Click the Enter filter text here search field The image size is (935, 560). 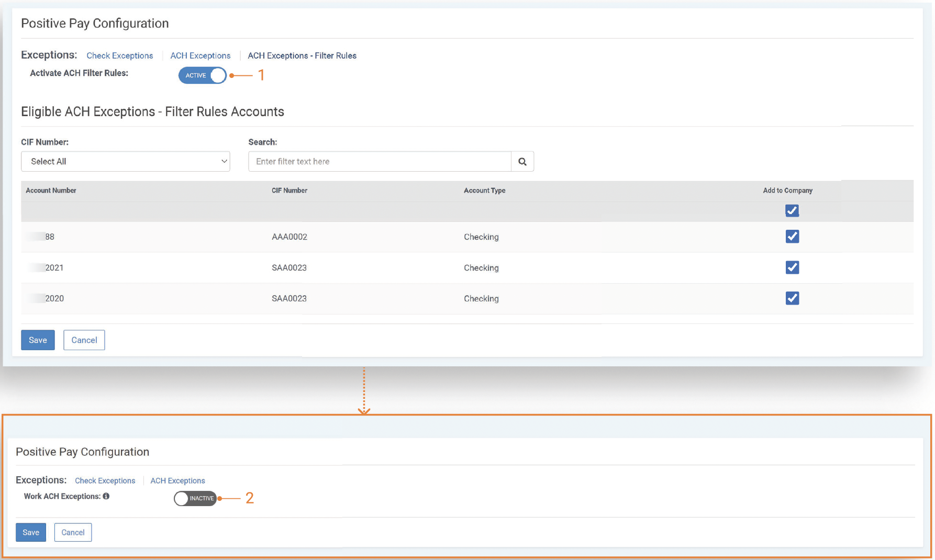[x=379, y=162]
